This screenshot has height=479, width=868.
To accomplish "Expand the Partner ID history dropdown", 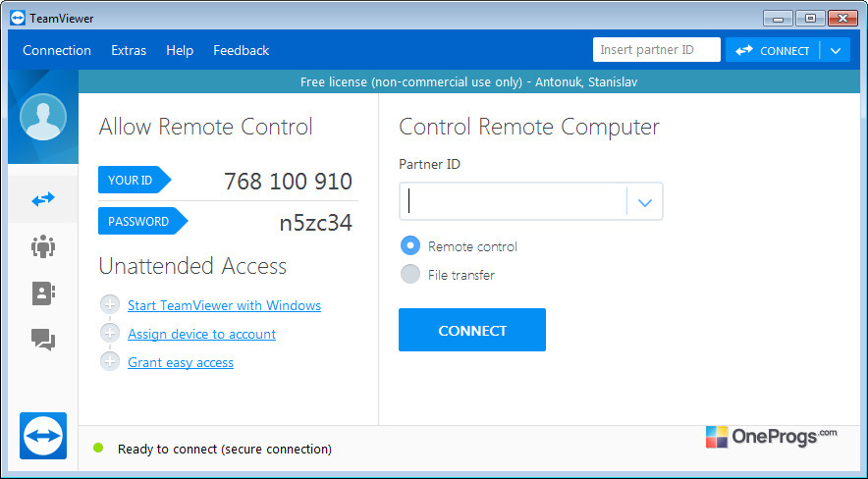I will 645,202.
